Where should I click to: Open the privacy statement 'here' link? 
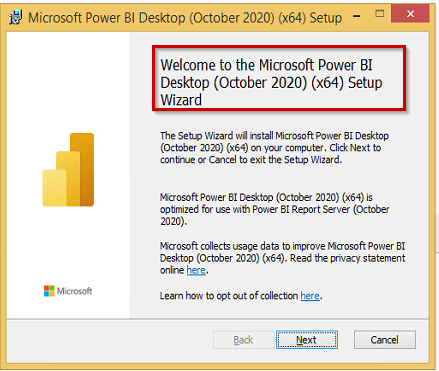coord(196,270)
